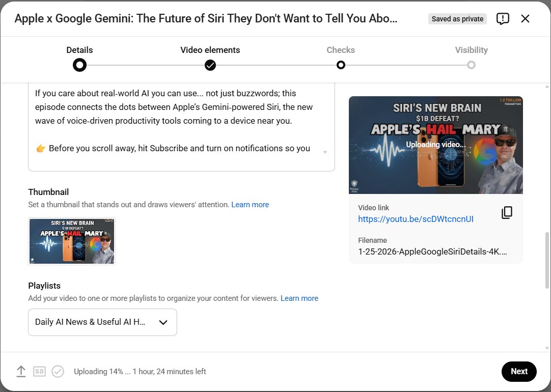551x392 pixels.
Task: Click the video preview showing Uploading video
Action: [436, 145]
